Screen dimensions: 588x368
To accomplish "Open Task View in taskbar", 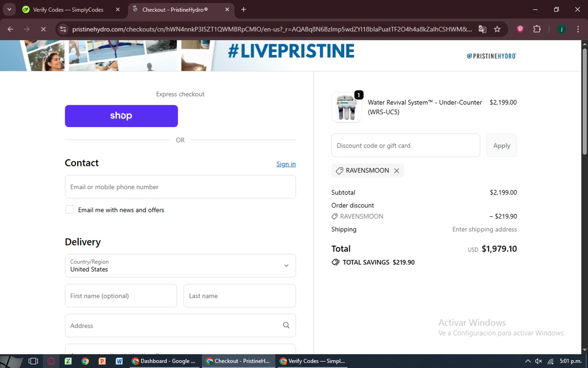I will coord(33,361).
